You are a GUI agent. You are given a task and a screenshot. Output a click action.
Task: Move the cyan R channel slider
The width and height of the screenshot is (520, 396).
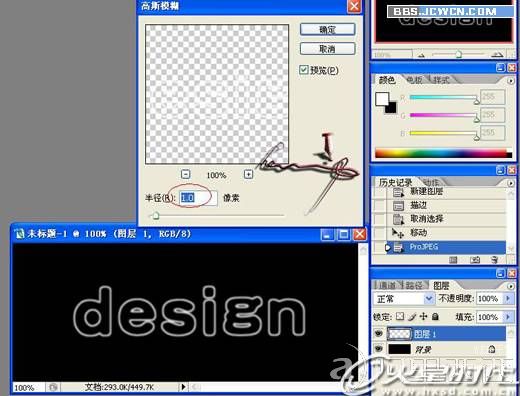coord(477,101)
